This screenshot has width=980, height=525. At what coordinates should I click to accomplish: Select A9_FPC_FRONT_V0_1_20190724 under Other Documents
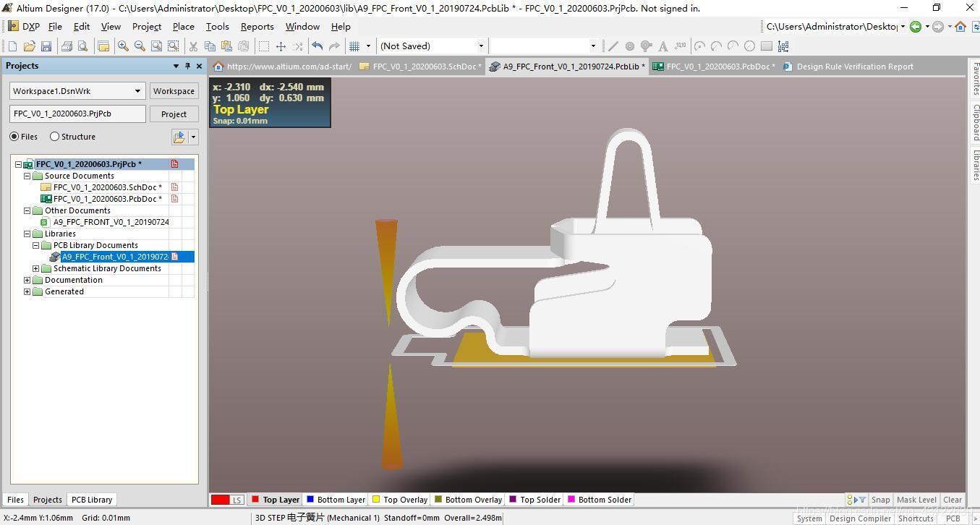tap(111, 222)
